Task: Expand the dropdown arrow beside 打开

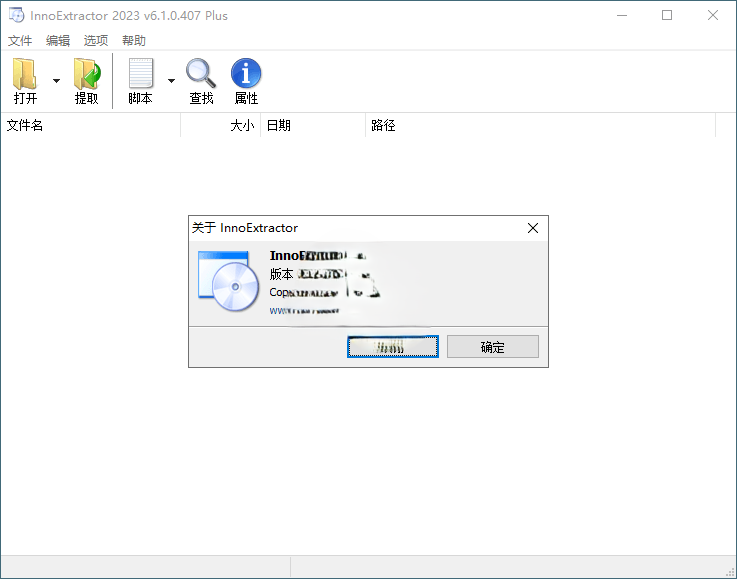Action: pos(56,81)
